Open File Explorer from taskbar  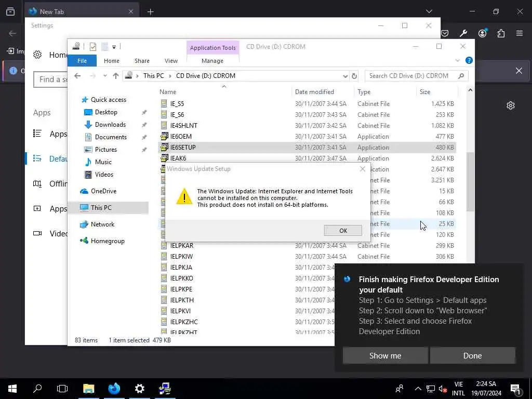point(88,389)
